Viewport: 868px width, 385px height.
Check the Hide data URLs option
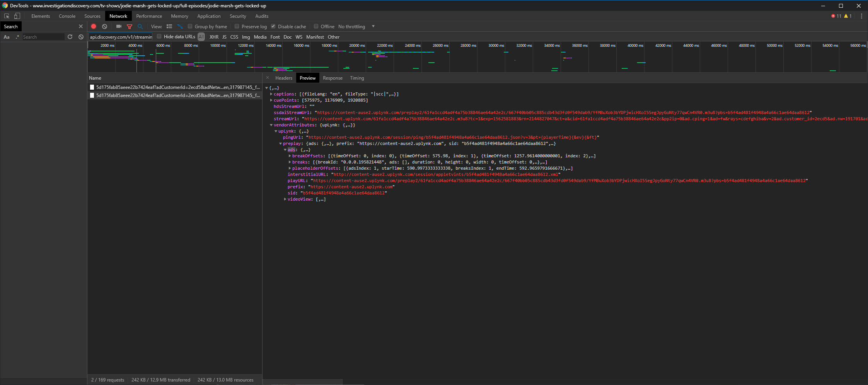click(159, 36)
